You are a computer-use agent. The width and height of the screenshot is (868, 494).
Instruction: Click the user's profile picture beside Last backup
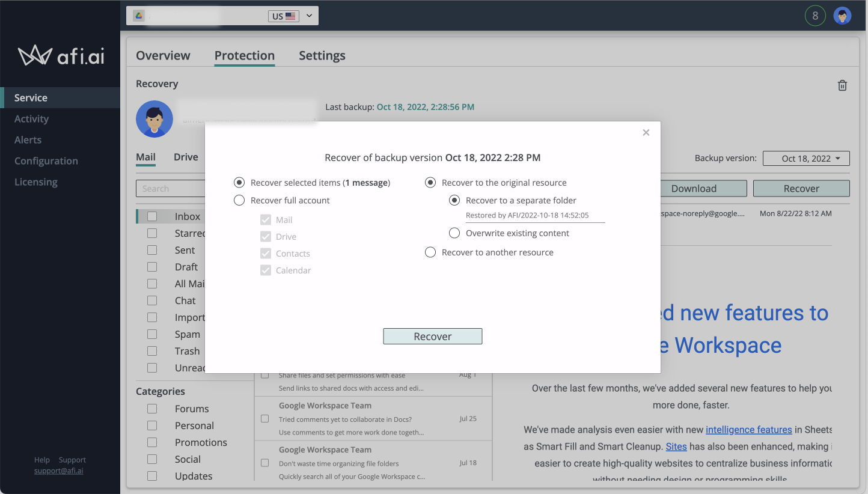(x=154, y=119)
